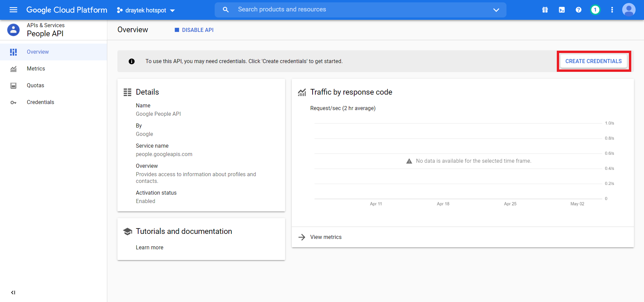Click the Credentials key icon in sidebar

(x=13, y=103)
